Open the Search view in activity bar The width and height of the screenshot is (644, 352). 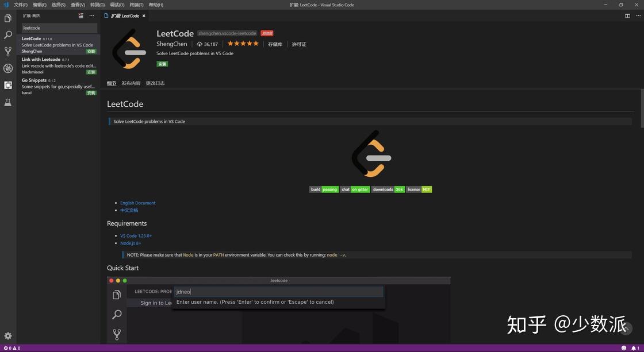coord(8,35)
